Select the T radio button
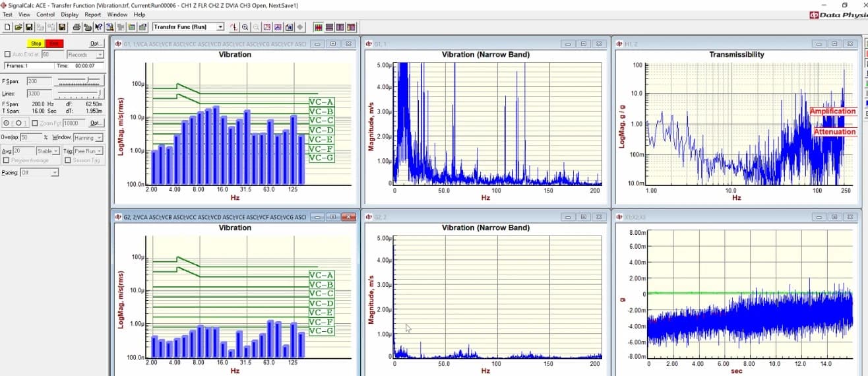This screenshot has width=868, height=376. coord(18,123)
